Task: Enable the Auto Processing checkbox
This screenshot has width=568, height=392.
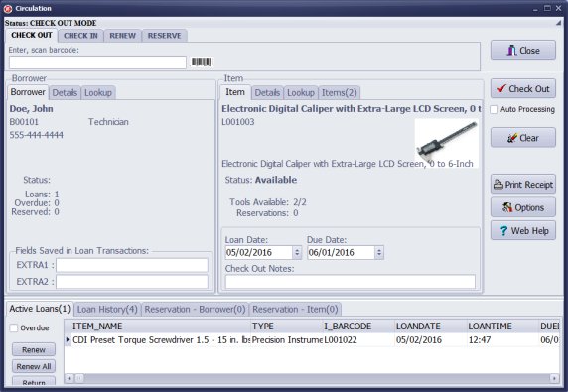Action: point(495,109)
